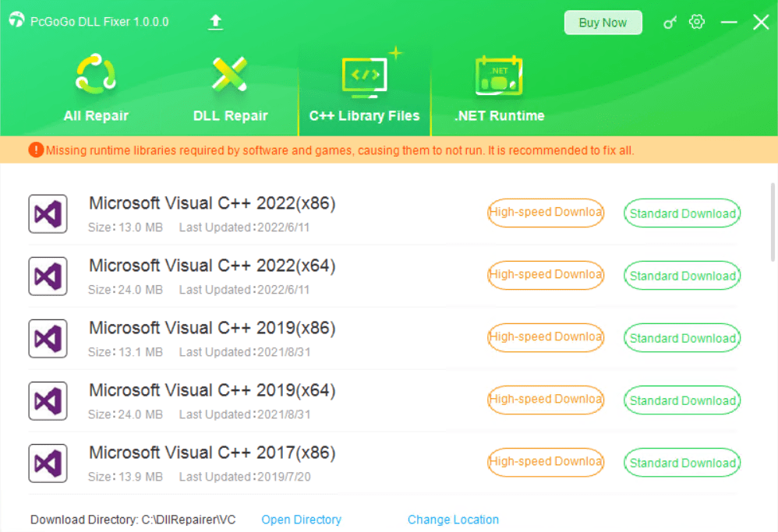This screenshot has height=532, width=778.
Task: Select the Microsoft Visual C++ 2022(x86) title
Action: tap(212, 203)
